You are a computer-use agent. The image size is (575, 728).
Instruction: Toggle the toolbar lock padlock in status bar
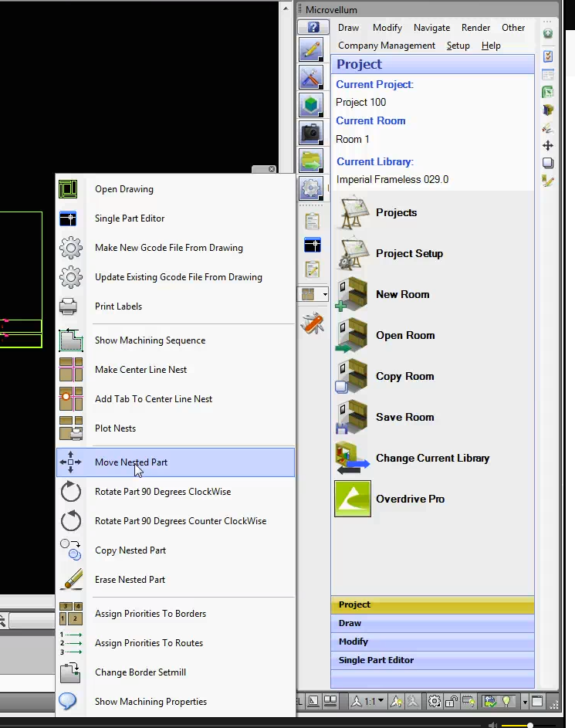click(451, 701)
